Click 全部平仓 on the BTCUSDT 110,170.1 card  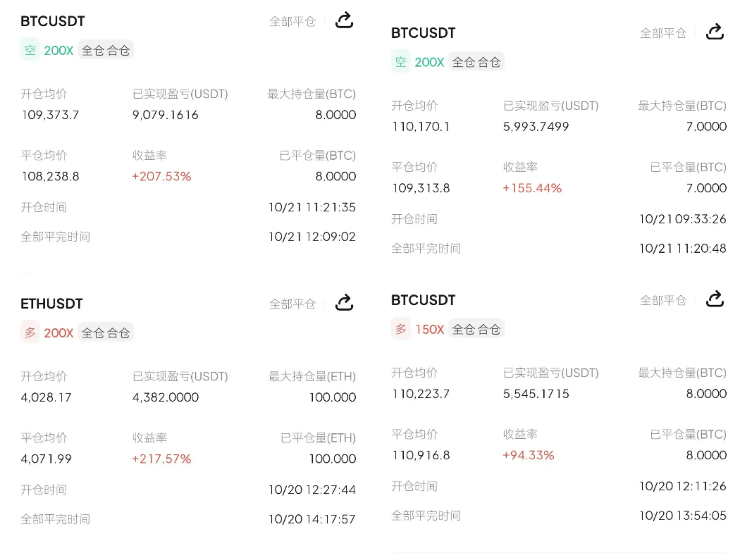[663, 33]
